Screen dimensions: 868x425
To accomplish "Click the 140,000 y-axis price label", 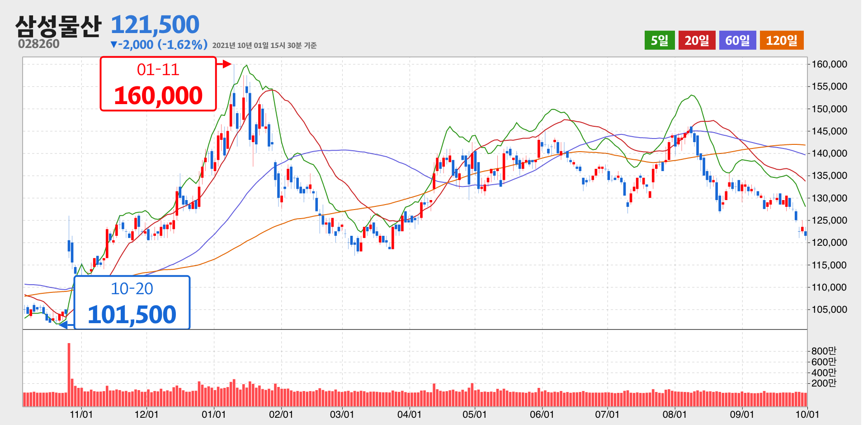I will click(829, 153).
